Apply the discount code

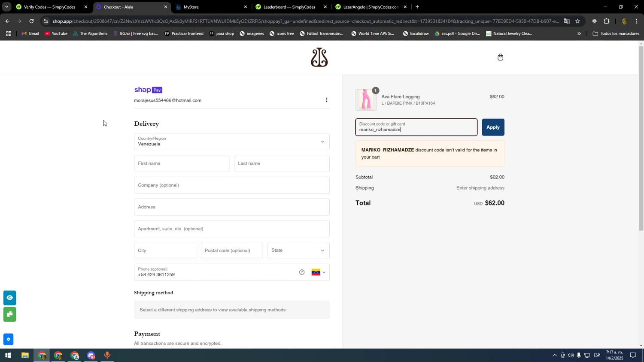pyautogui.click(x=493, y=127)
